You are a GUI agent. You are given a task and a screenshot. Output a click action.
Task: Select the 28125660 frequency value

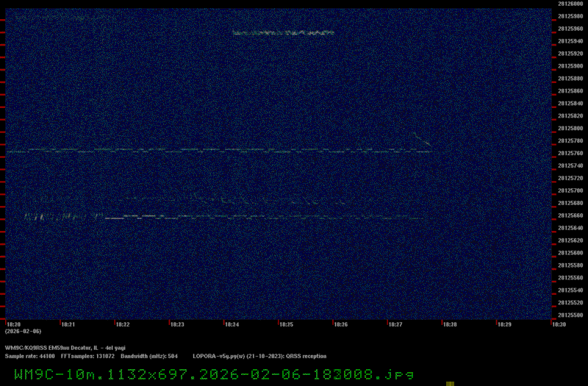point(570,215)
